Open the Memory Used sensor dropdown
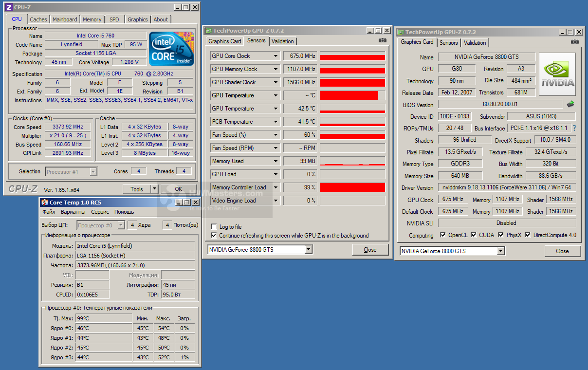 276,161
